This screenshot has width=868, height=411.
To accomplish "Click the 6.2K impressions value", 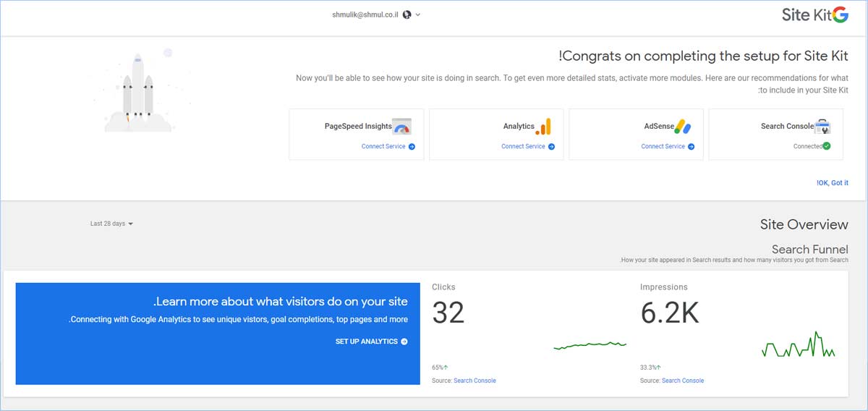I will click(670, 312).
